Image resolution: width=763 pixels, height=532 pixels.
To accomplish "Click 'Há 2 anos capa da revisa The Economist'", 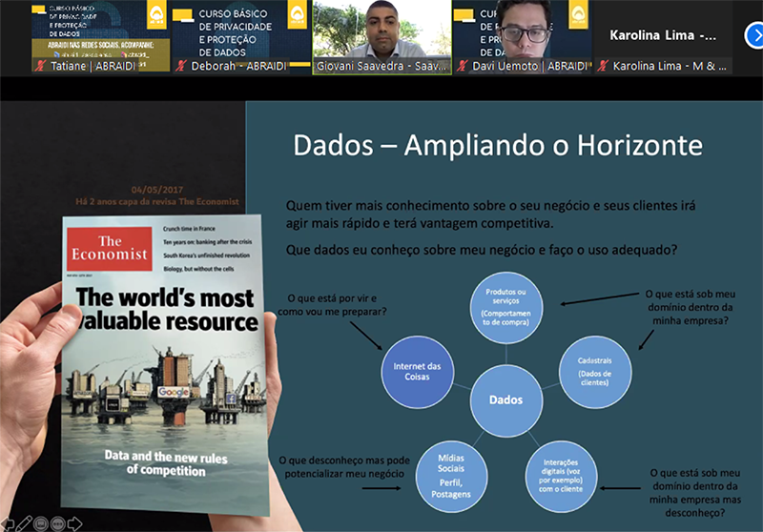I will tap(157, 201).
